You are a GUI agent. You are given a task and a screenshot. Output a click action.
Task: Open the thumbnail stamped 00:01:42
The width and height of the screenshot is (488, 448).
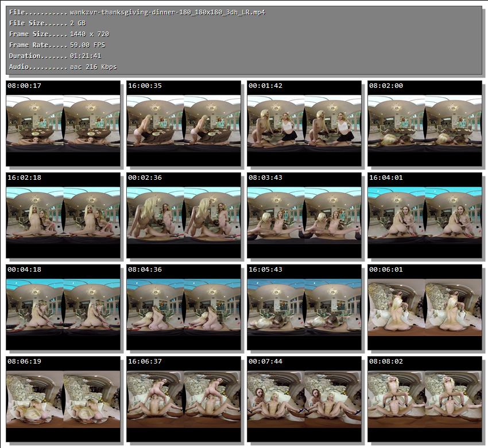[304, 123]
